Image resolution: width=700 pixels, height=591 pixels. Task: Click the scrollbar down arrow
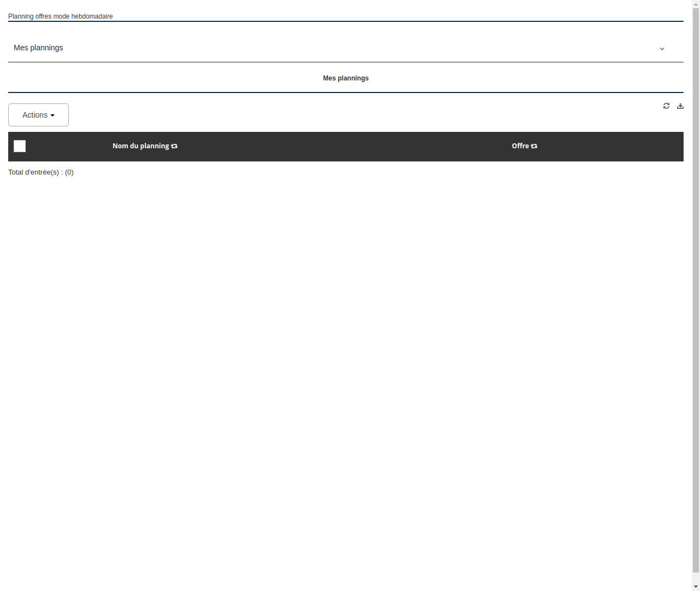click(696, 587)
